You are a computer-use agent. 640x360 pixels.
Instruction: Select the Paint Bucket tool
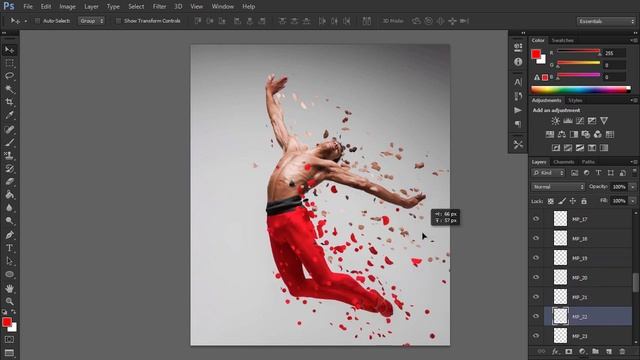point(9,195)
